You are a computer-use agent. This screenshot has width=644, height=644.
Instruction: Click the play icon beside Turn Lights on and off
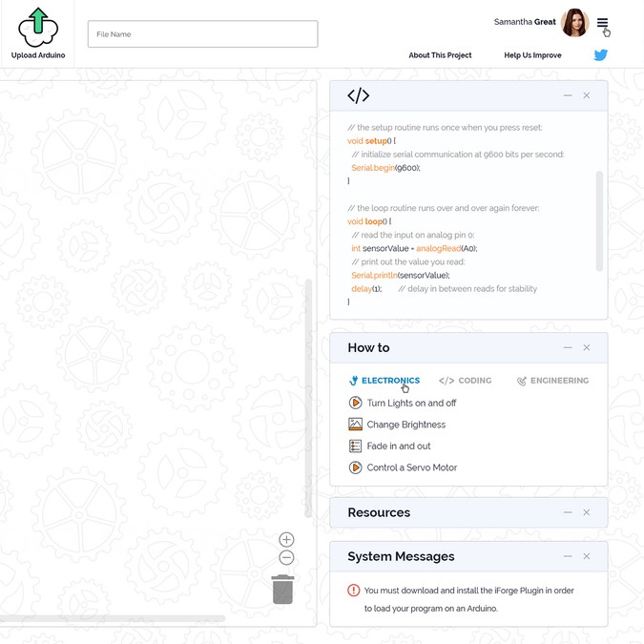pyautogui.click(x=355, y=404)
